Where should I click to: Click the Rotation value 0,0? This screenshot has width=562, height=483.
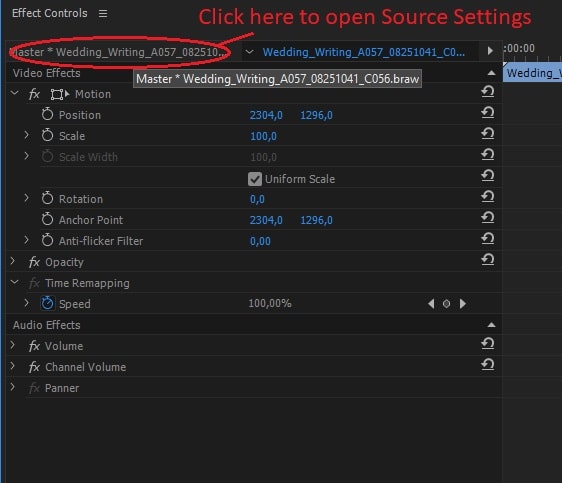(x=257, y=199)
